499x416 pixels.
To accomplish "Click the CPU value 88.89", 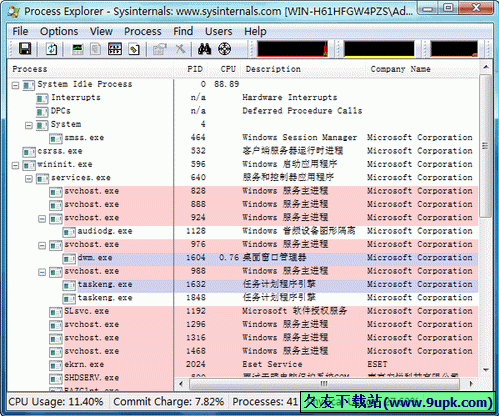I will tap(227, 84).
